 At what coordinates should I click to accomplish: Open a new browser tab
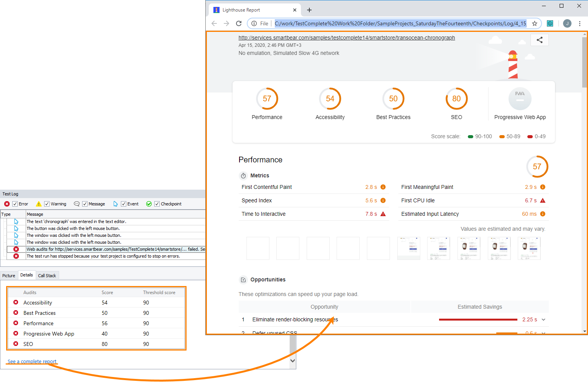(309, 10)
